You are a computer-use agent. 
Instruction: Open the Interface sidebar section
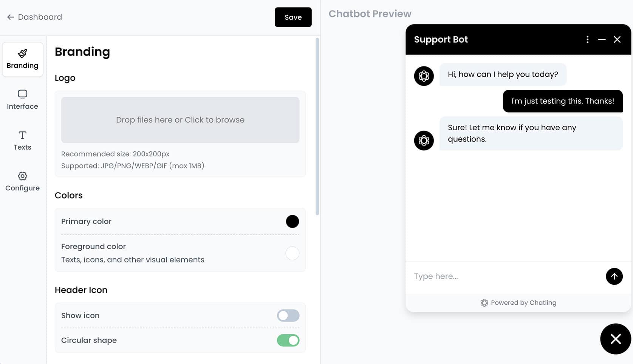(x=23, y=100)
